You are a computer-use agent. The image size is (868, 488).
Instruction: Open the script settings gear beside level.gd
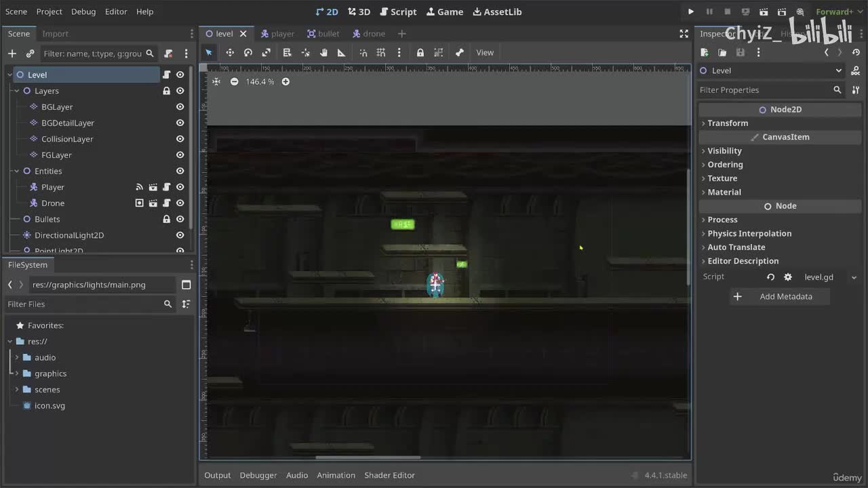[x=788, y=277]
